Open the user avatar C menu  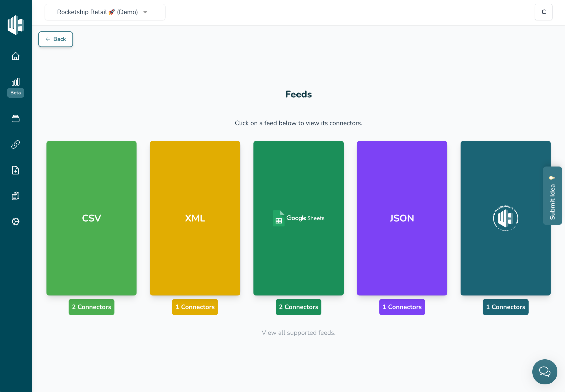[543, 12]
